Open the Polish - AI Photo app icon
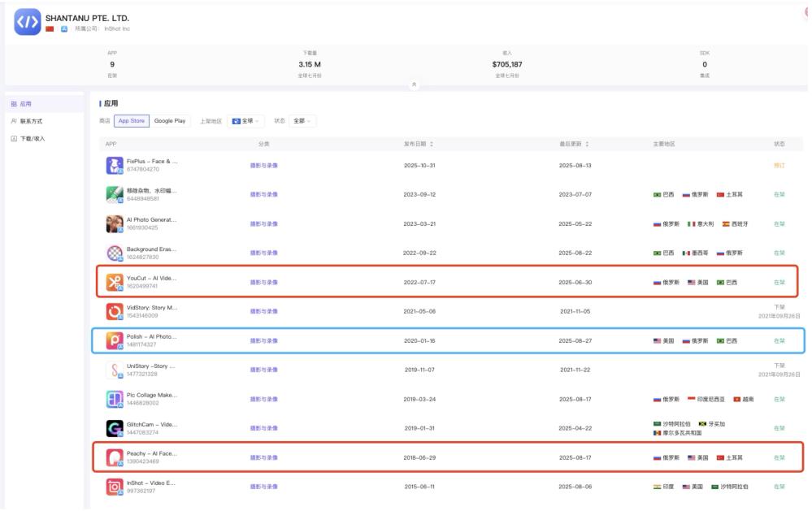The height and width of the screenshot is (511, 812). [115, 340]
